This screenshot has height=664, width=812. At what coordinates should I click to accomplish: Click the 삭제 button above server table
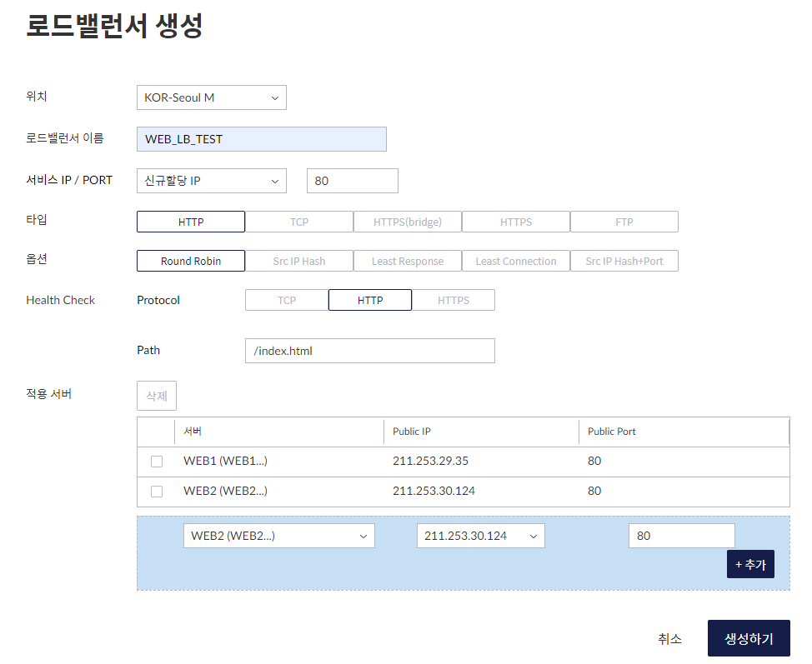click(x=157, y=396)
